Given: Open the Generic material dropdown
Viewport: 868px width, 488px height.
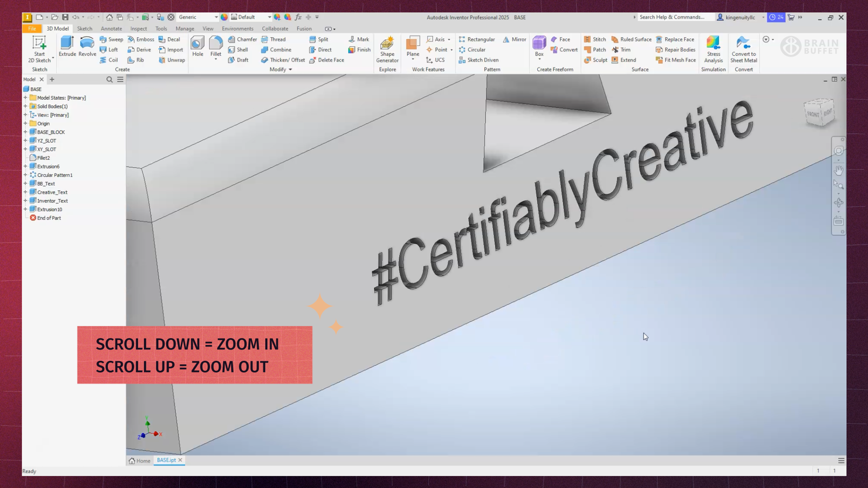Looking at the screenshot, I should click(216, 17).
